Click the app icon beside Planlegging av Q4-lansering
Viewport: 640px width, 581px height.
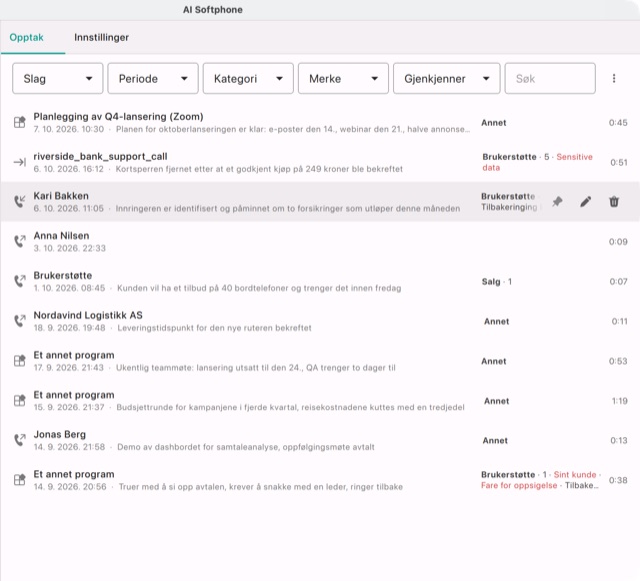pos(20,122)
